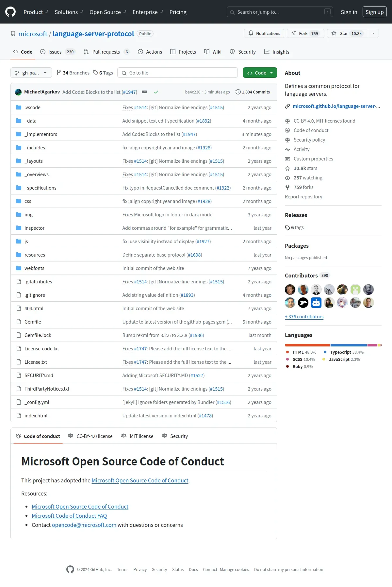
Task: Open the star lists dropdown arrow
Action: (x=373, y=33)
